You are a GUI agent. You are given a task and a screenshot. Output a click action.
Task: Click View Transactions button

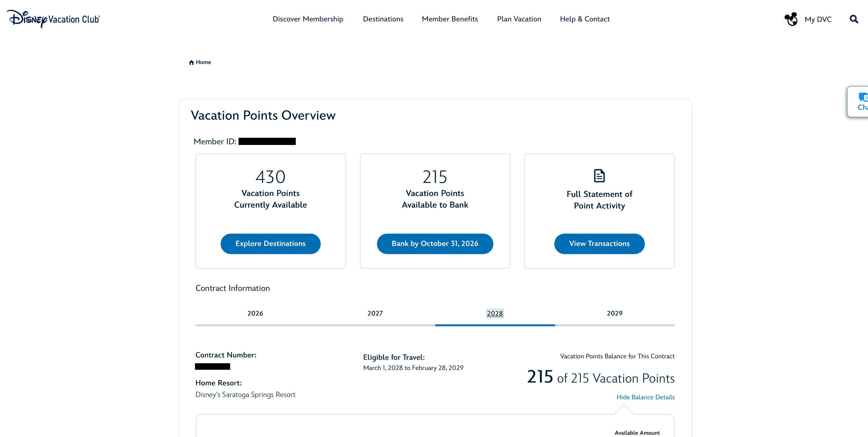pos(599,244)
